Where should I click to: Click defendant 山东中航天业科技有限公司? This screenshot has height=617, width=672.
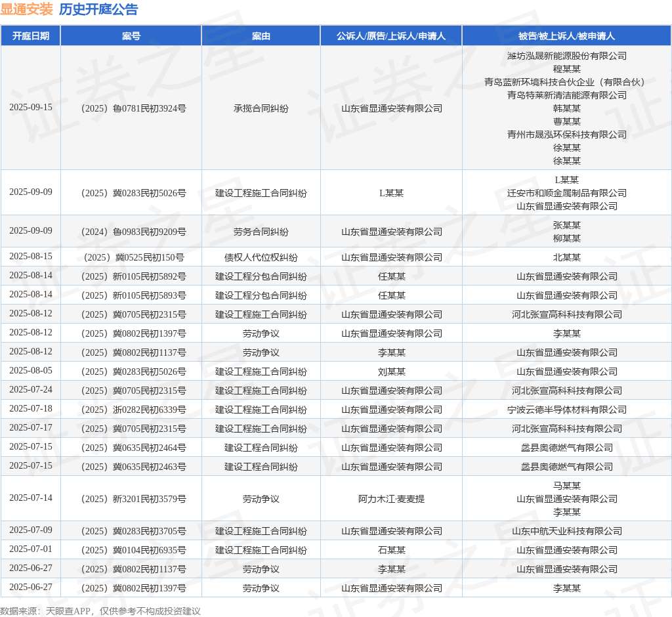pos(566,531)
